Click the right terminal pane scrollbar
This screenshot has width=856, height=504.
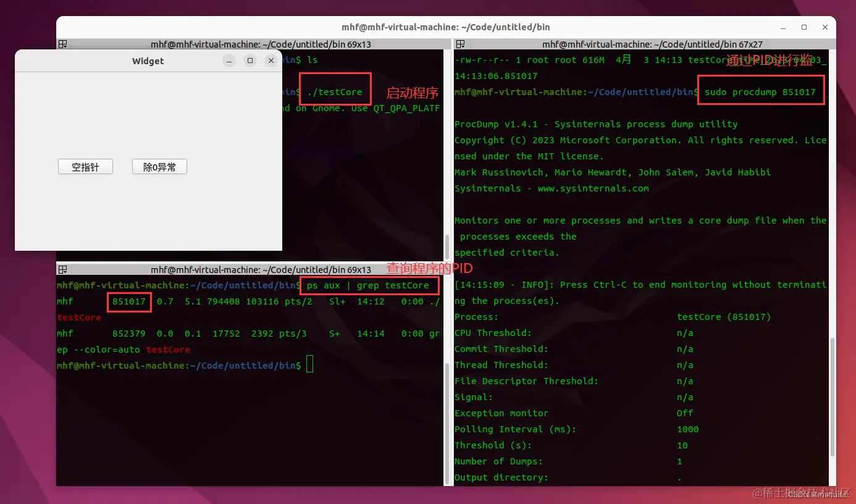(x=832, y=395)
